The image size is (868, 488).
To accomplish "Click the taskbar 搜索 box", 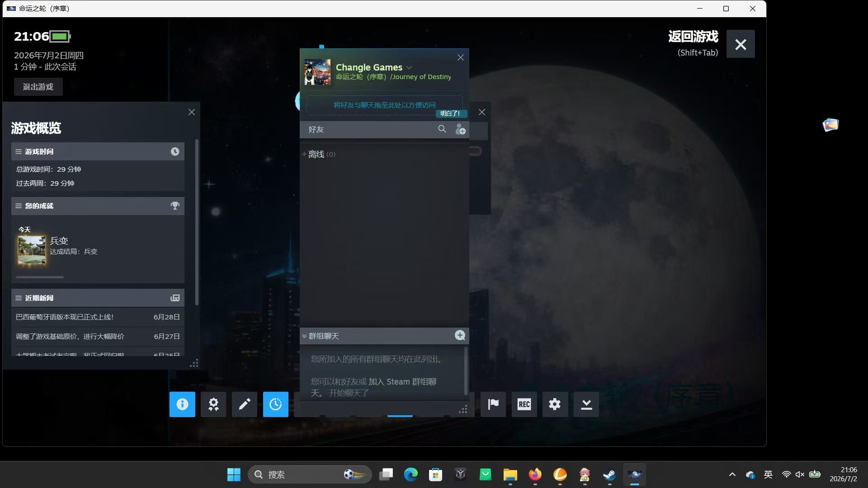I will [310, 474].
